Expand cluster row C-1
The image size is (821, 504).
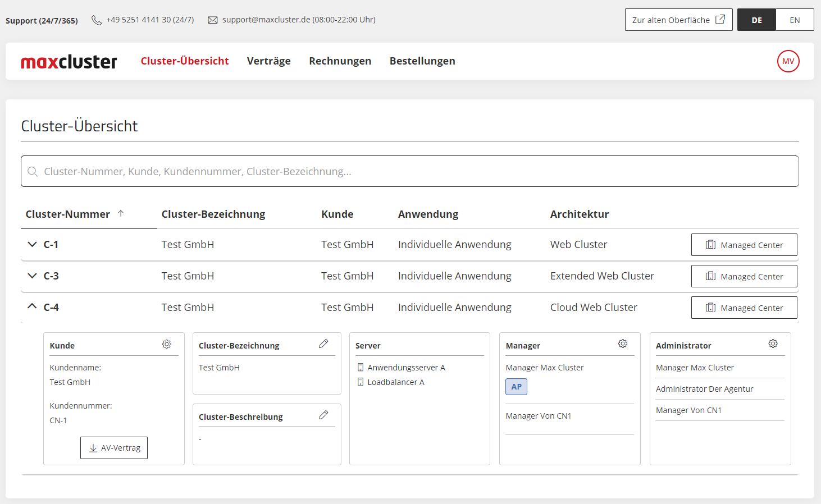pos(32,244)
